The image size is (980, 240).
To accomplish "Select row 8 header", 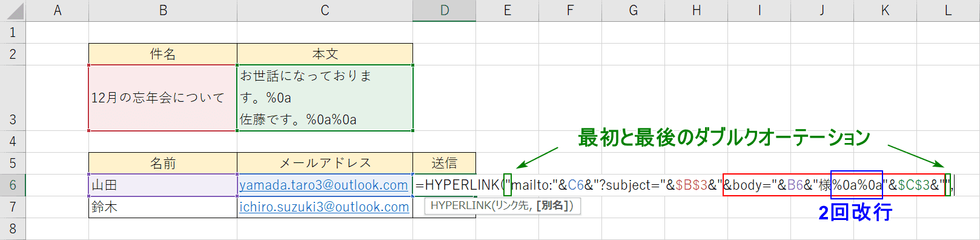I will tap(13, 229).
